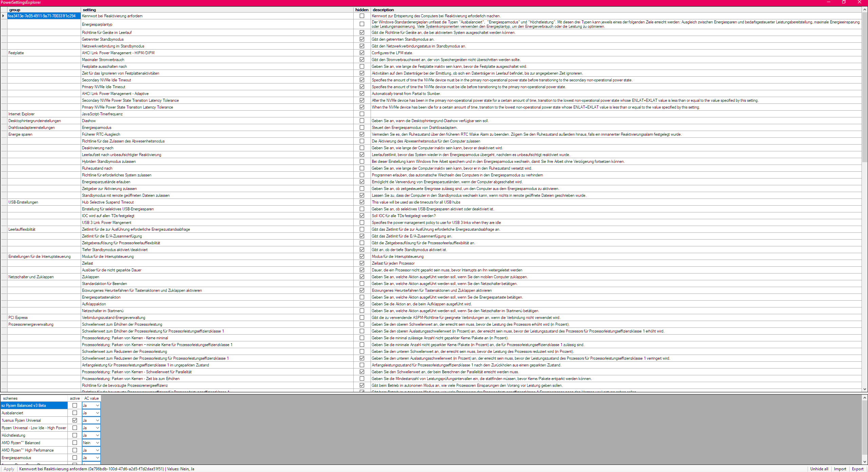Viewport: 868px width, 472px height.
Task: Click the scroll-down arrow of schemes panel scrollbar
Action: [x=865, y=461]
